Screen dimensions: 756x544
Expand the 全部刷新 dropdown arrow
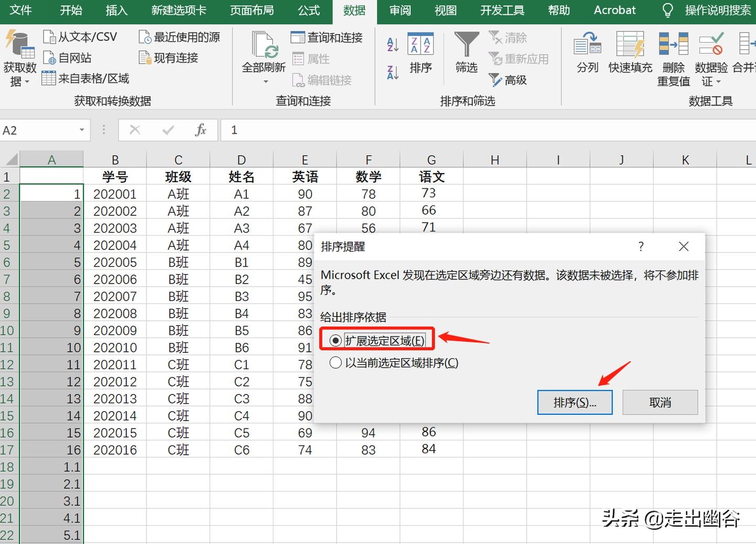[x=266, y=81]
